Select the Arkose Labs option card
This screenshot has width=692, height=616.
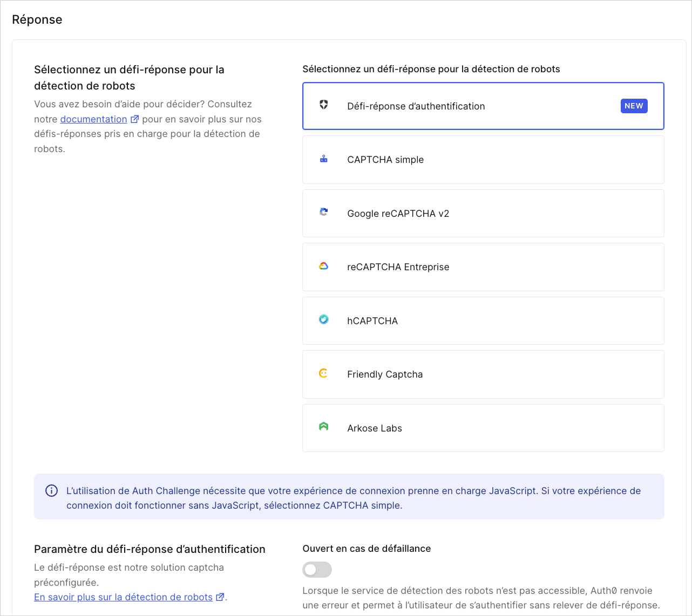[x=483, y=428]
